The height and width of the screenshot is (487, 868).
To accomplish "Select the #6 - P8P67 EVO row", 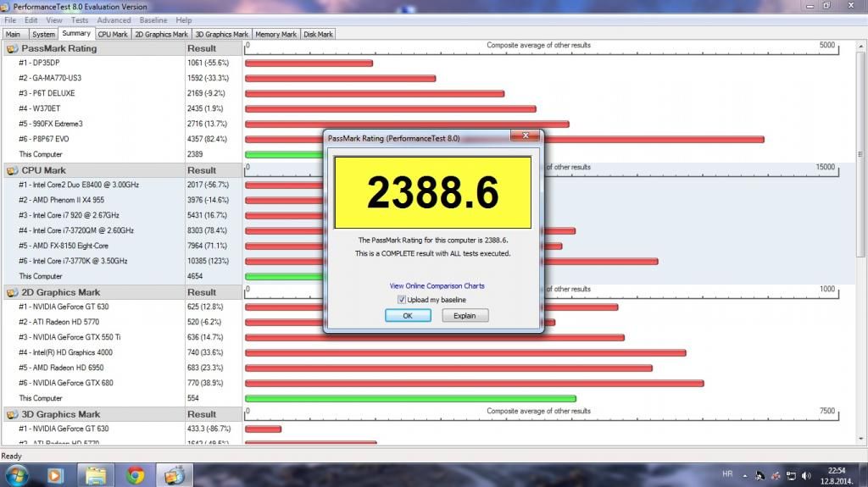I will tap(122, 139).
